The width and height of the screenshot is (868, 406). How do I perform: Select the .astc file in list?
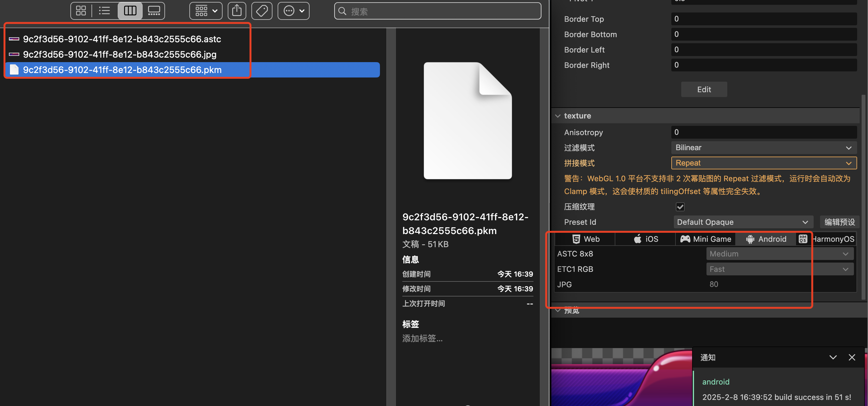[x=122, y=39]
